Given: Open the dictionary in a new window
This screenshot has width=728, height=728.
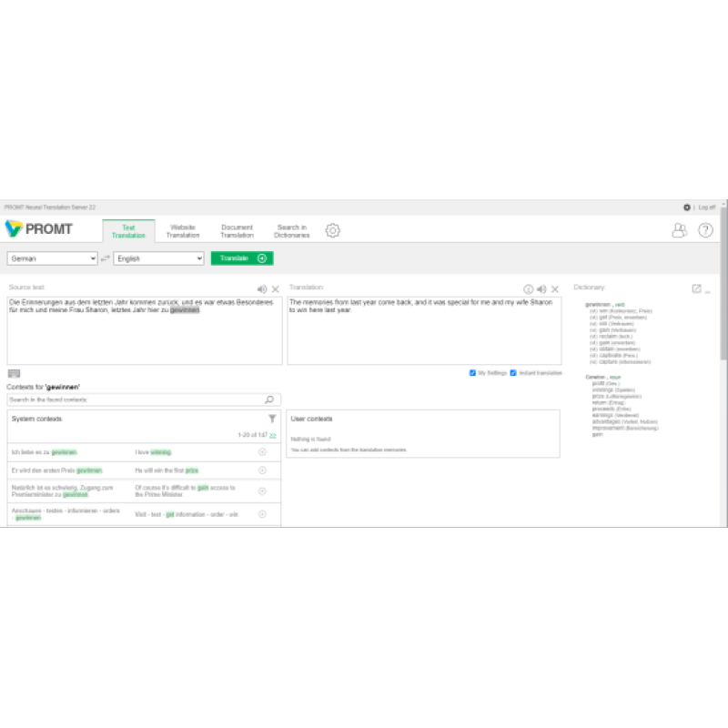Looking at the screenshot, I should click(x=696, y=288).
